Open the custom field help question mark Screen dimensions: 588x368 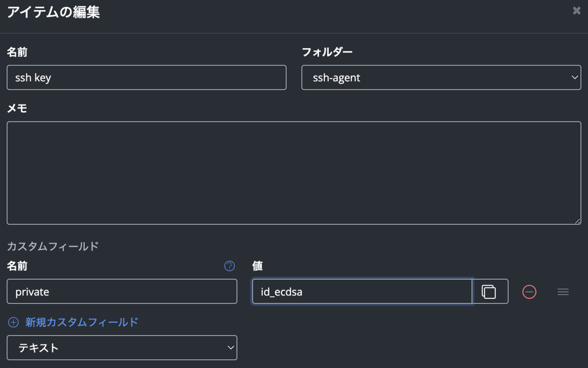229,266
